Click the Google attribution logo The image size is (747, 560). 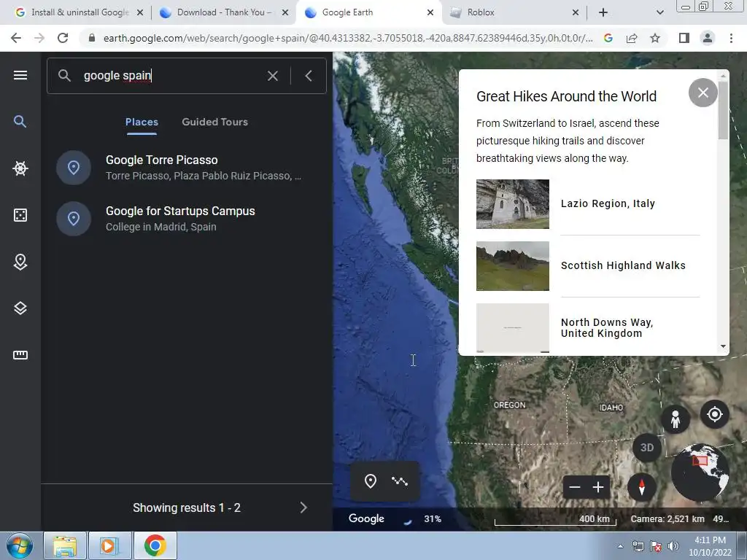(x=366, y=518)
